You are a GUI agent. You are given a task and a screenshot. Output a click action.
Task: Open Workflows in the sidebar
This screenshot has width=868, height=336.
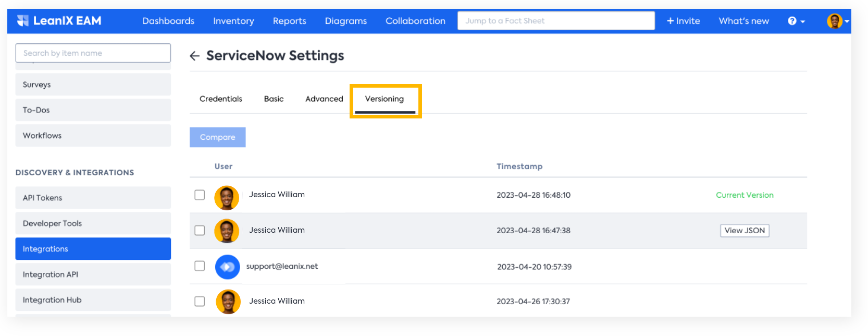pyautogui.click(x=93, y=136)
